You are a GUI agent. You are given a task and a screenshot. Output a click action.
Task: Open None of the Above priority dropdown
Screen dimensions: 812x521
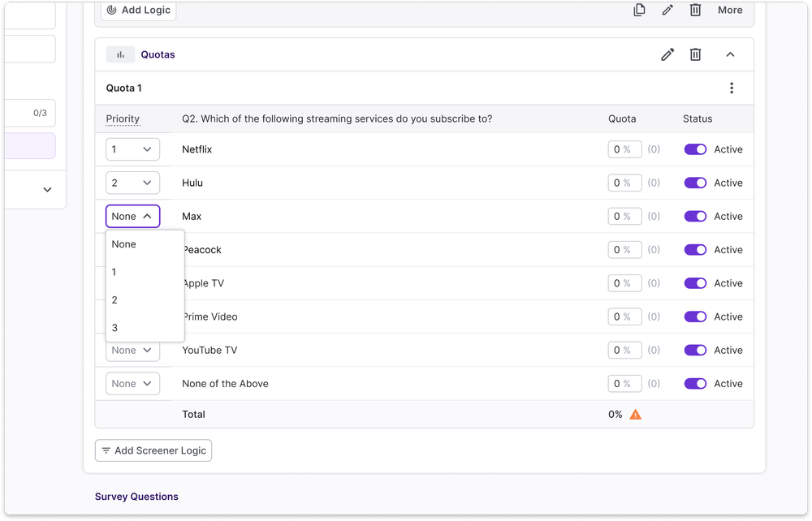[x=132, y=384]
